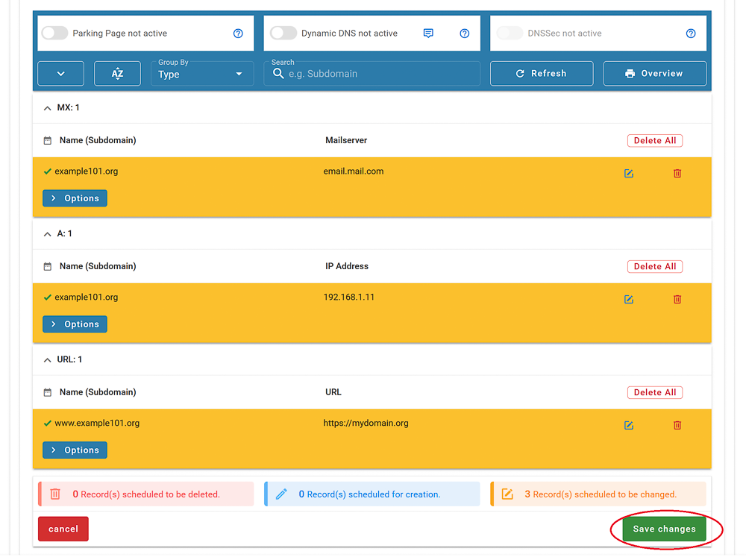
Task: Open the Group By Type dropdown
Action: click(x=201, y=74)
